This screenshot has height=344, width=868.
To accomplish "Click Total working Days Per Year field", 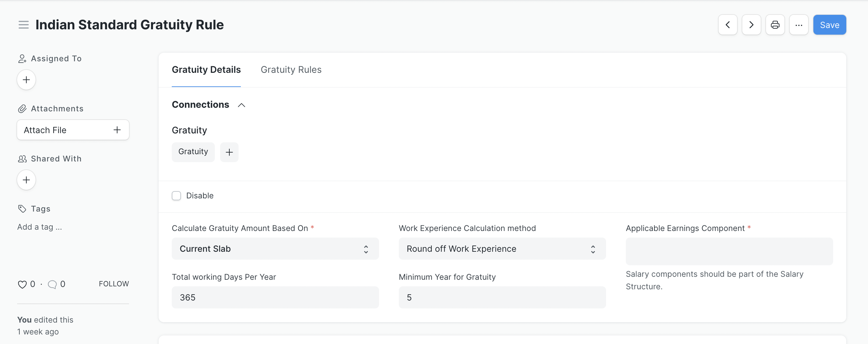I will pos(275,298).
